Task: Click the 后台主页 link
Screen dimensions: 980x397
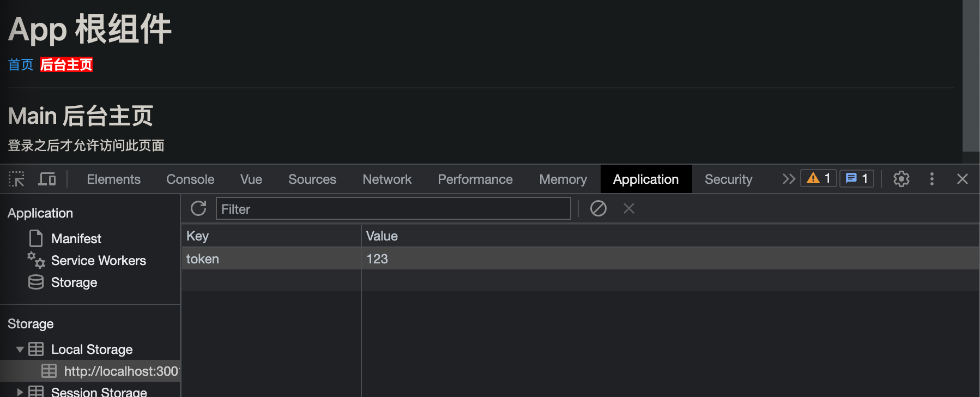Action: click(66, 65)
